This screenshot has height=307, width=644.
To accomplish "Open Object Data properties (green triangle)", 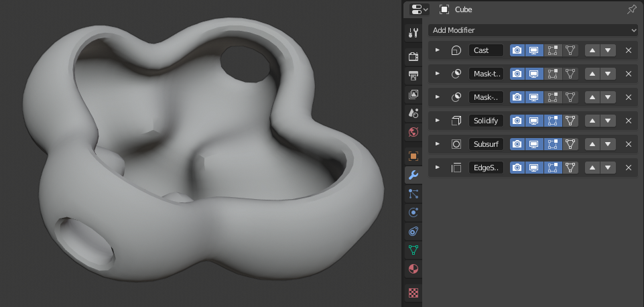I will pos(413,250).
